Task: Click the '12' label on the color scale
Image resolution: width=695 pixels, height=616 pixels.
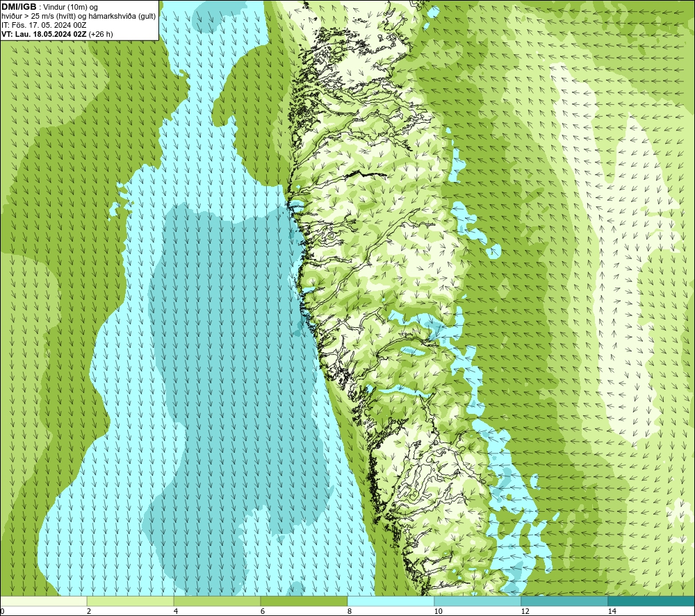Action: [525, 612]
